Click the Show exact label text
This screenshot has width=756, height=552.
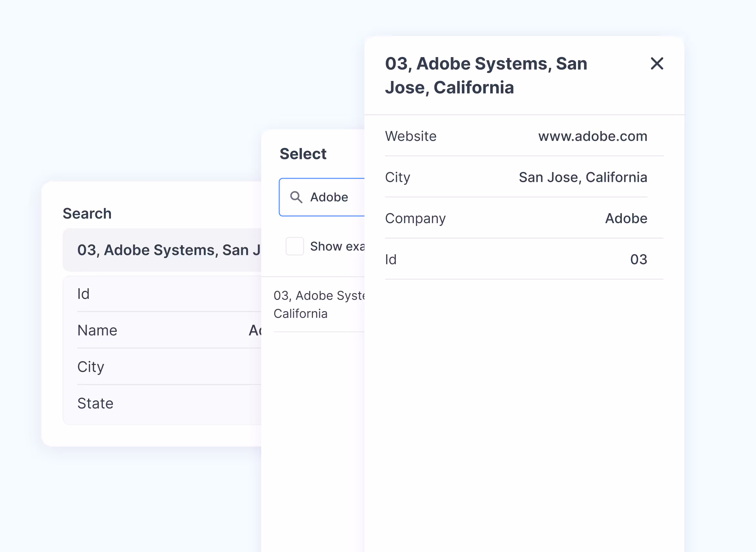(337, 246)
